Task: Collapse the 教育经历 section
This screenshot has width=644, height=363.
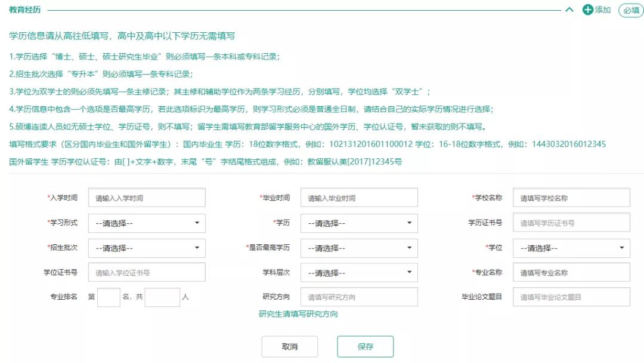Action: pyautogui.click(x=568, y=10)
